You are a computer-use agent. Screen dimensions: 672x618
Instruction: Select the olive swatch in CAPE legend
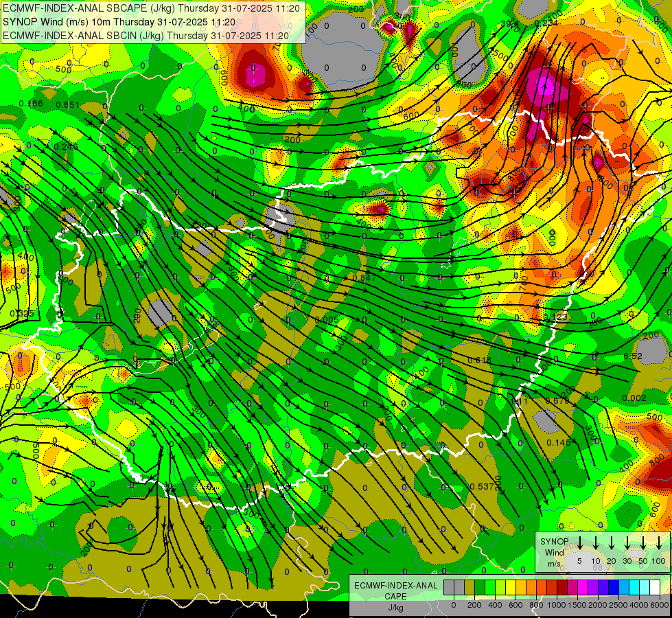tap(470, 587)
